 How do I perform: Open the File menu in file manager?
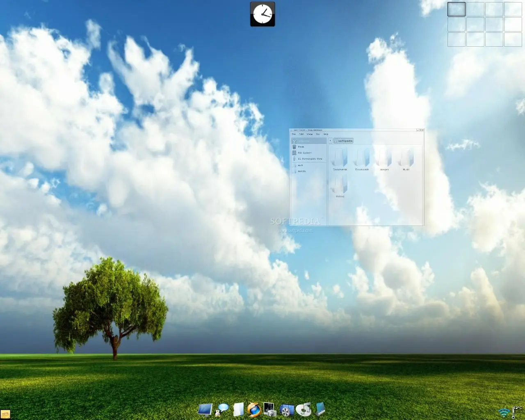[x=294, y=134]
